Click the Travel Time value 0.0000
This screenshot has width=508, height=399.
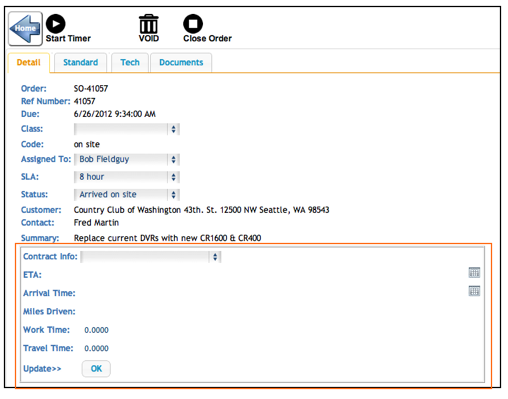point(96,348)
